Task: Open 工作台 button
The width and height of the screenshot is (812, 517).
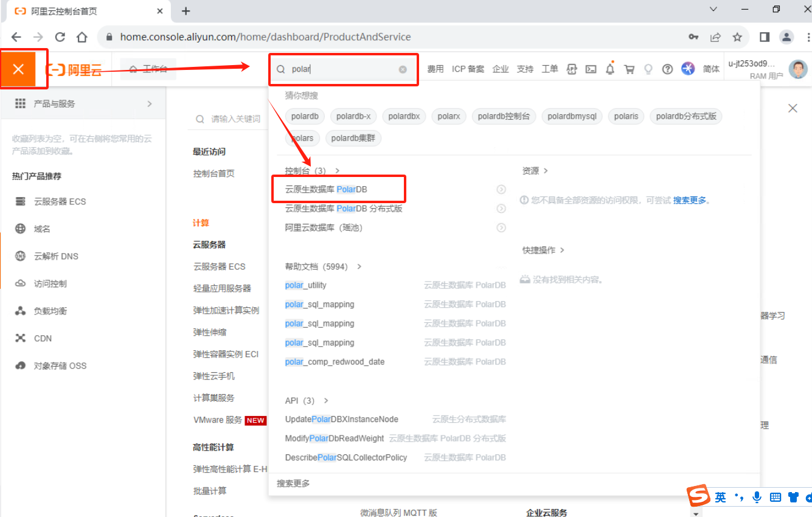Action: [x=148, y=69]
